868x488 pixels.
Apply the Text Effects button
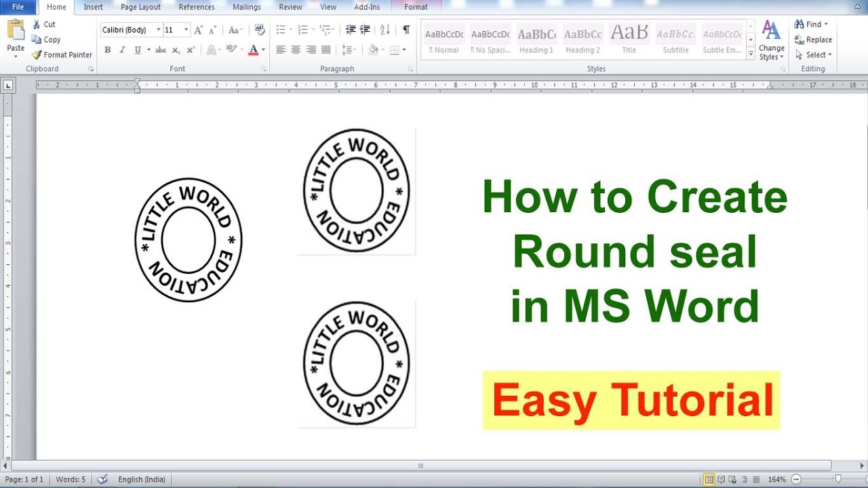pos(211,49)
